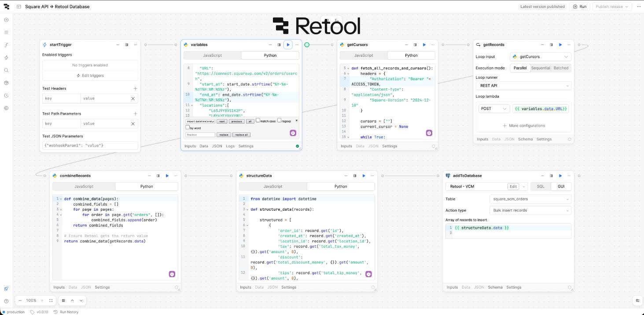Click the rocket deploy icon in sidebar
This screenshot has width=644, height=315.
pyautogui.click(x=6, y=289)
